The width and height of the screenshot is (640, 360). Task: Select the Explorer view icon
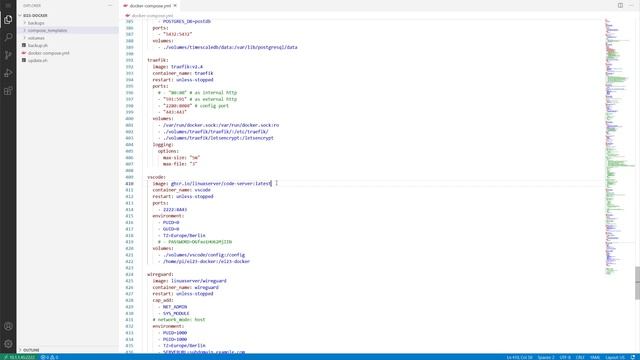tap(8, 20)
